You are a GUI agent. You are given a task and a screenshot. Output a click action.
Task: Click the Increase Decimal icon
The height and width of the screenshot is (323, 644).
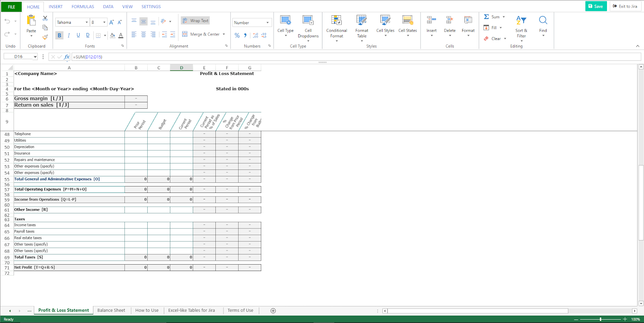(x=256, y=35)
